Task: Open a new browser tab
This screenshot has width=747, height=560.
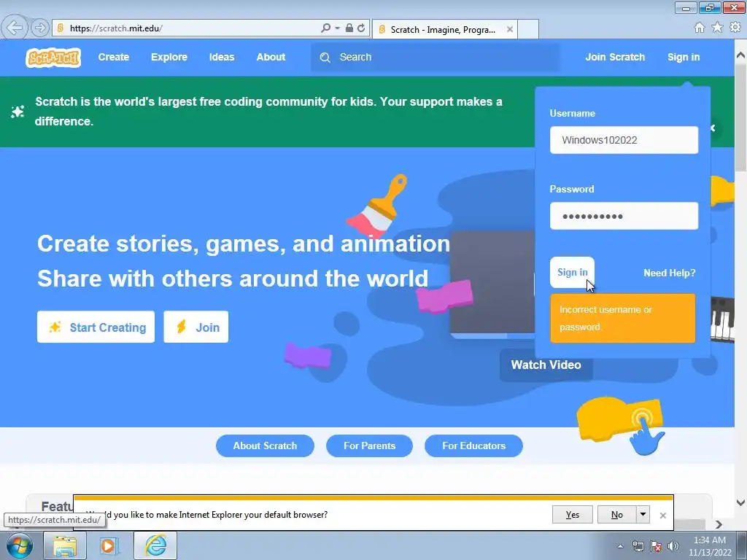Action: (528, 29)
